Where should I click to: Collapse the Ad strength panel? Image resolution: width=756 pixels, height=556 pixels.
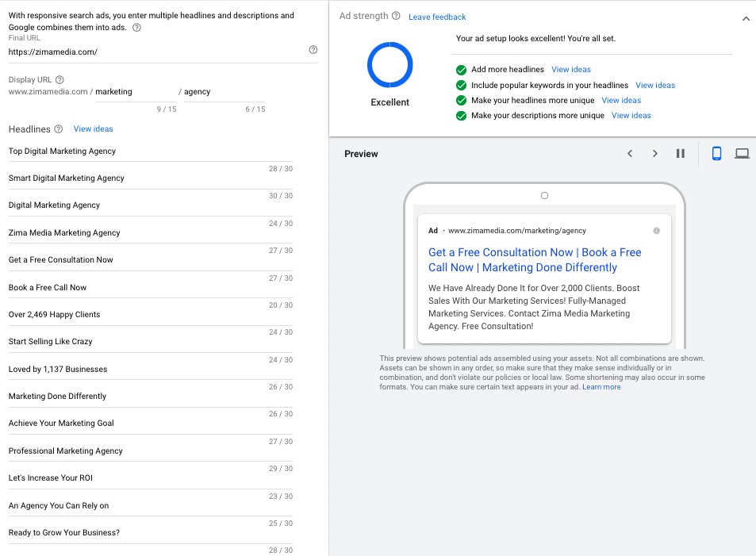746,19
